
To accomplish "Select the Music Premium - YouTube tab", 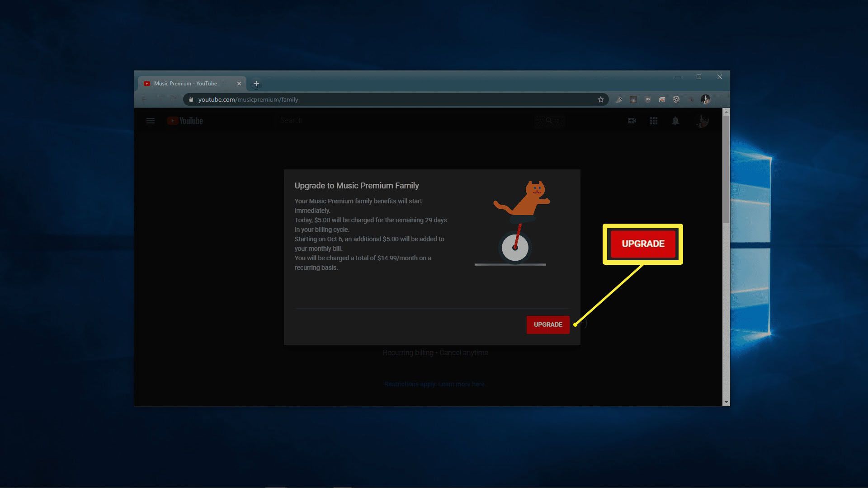I will pyautogui.click(x=192, y=84).
